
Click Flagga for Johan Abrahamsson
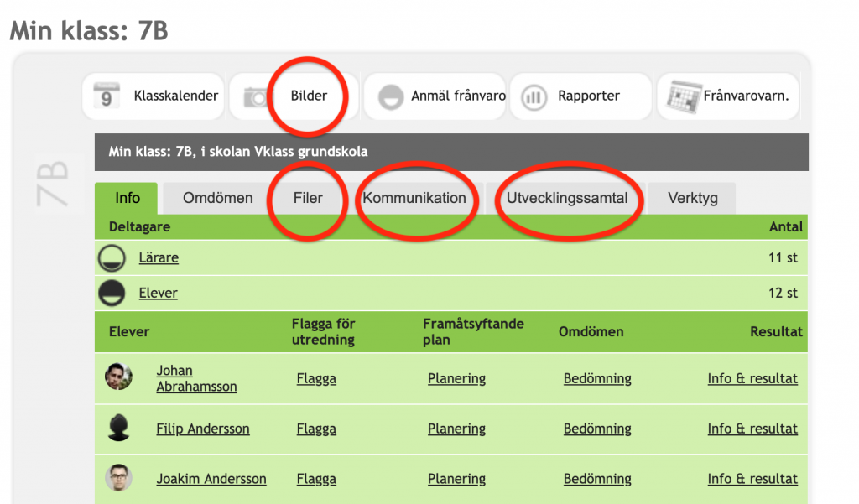[316, 378]
